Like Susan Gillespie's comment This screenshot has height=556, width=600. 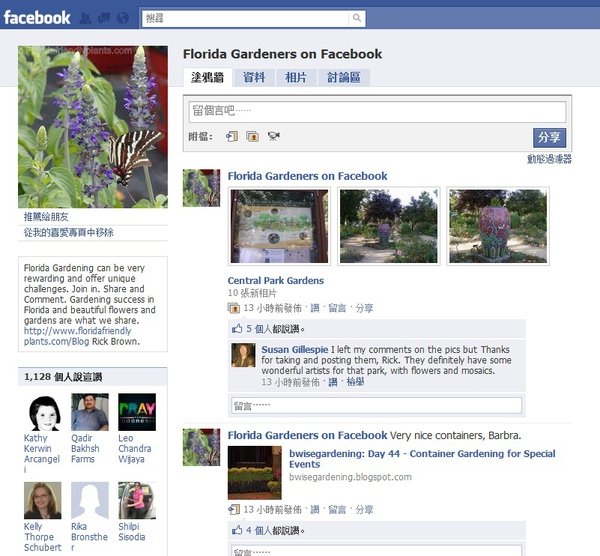click(333, 382)
